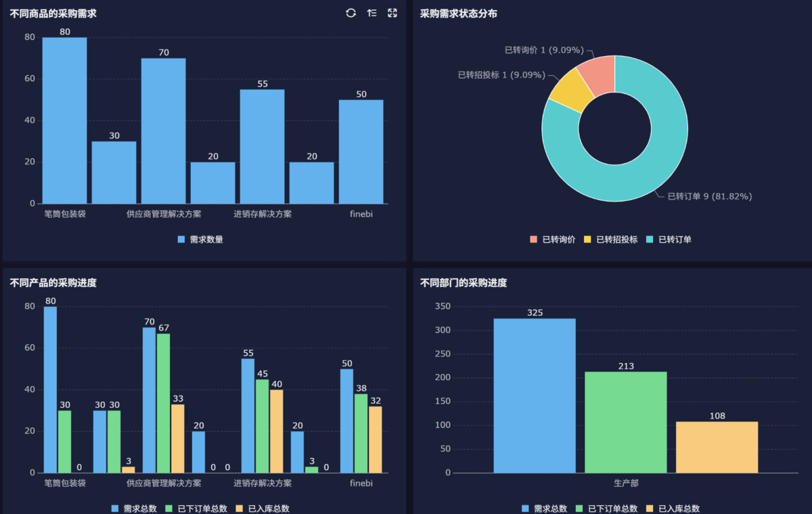Click the 不同部门的采购进度 panel title
Viewport: 812px width, 514px height.
point(464,283)
